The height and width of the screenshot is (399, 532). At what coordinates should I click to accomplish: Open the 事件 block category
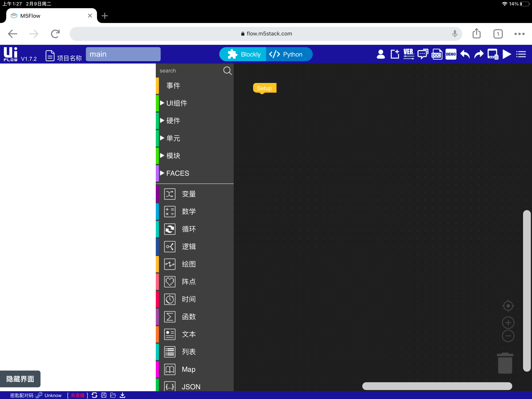point(195,86)
